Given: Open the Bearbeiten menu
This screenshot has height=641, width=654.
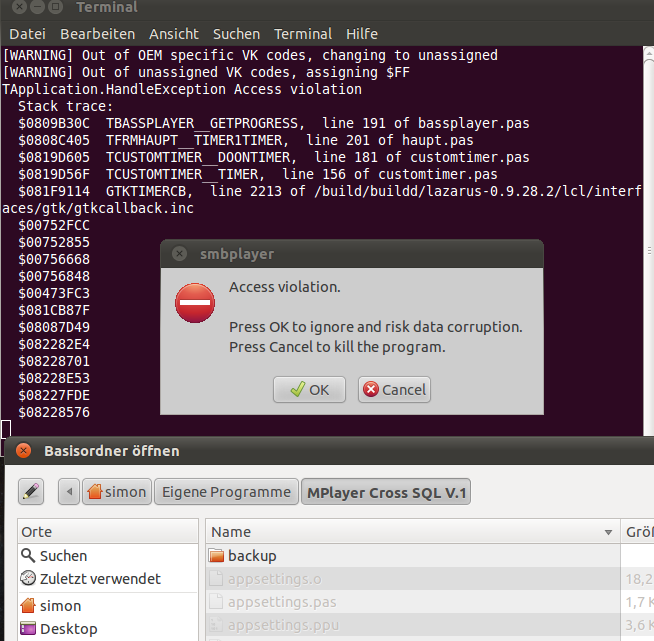Looking at the screenshot, I should pyautogui.click(x=97, y=34).
